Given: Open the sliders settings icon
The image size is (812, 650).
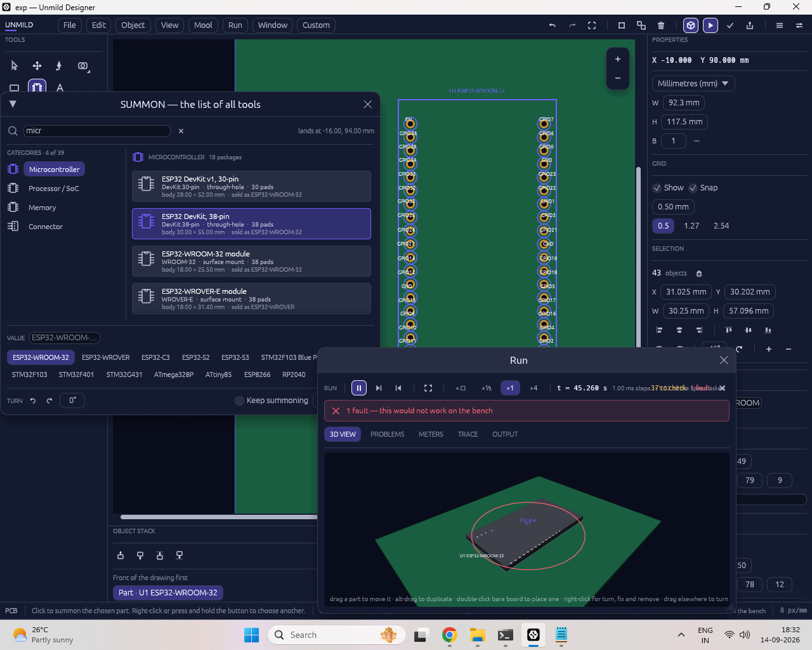Looking at the screenshot, I should (x=799, y=25).
